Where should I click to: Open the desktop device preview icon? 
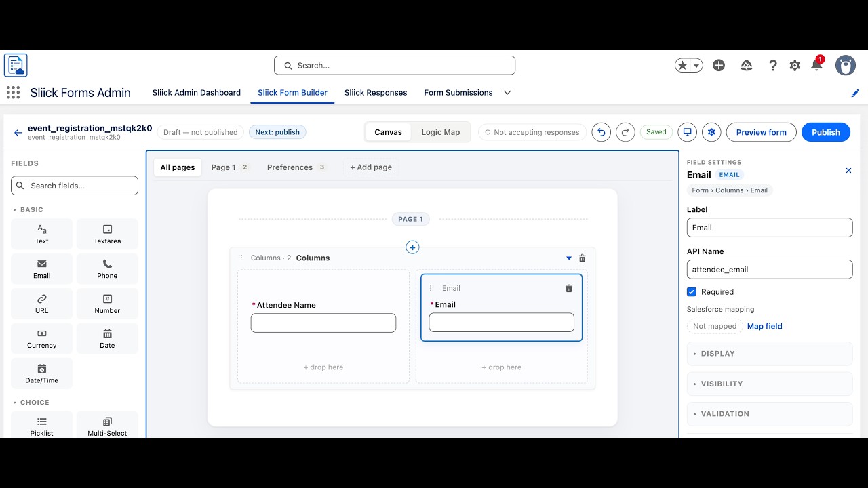click(x=687, y=132)
